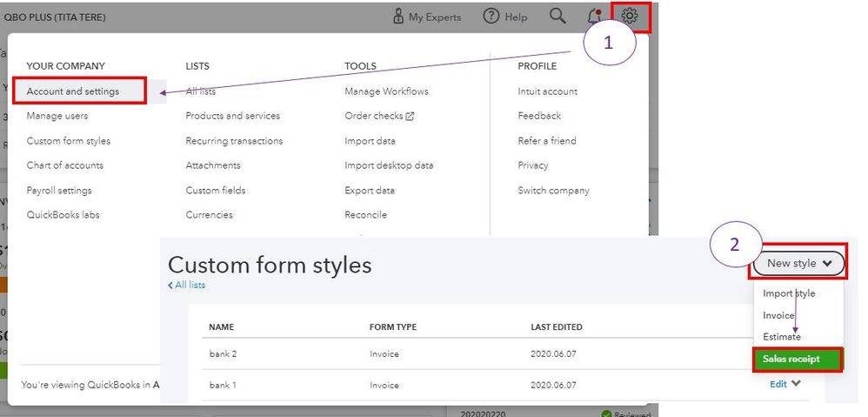This screenshot has height=417, width=868.
Task: Open Manage Workflows under Tools
Action: tap(386, 91)
